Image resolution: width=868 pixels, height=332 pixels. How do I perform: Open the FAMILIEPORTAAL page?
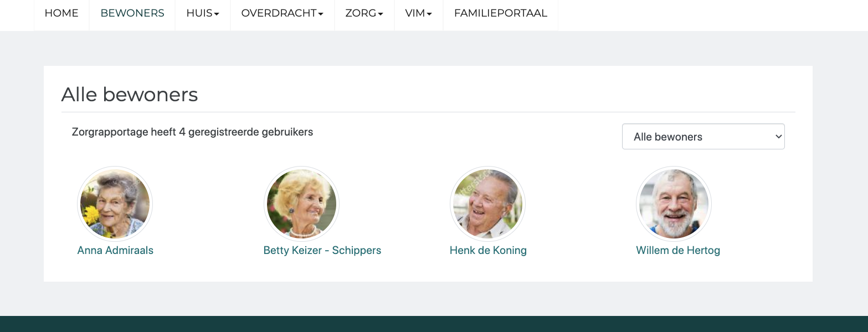(501, 13)
